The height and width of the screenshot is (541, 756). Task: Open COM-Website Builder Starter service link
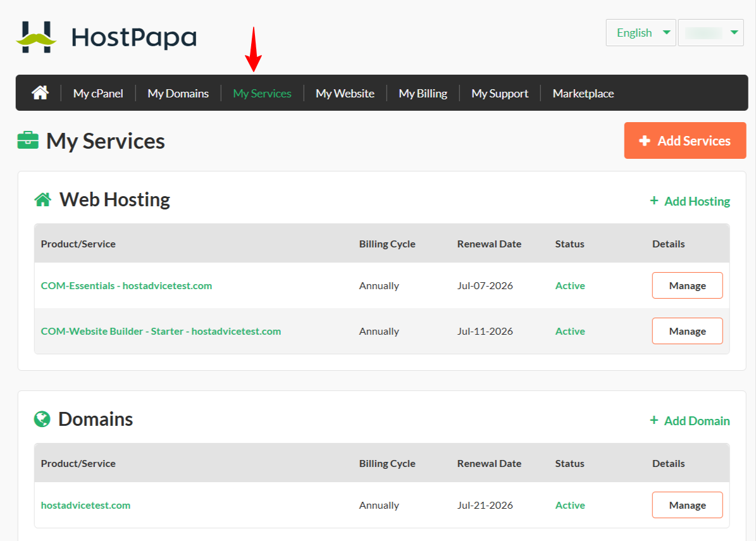[161, 332]
